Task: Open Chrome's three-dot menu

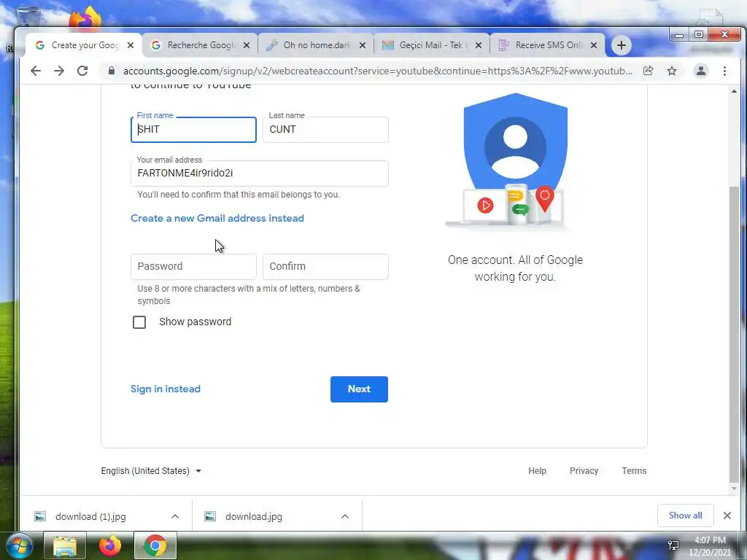Action: 724,71
